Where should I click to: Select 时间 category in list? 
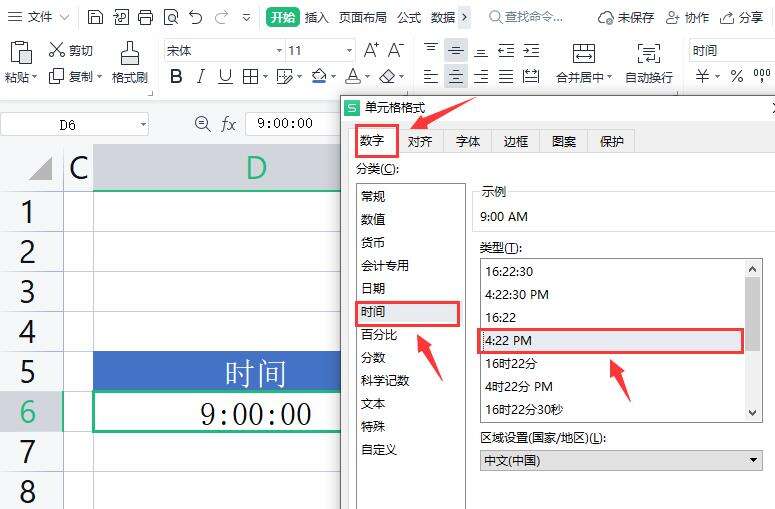click(x=408, y=312)
